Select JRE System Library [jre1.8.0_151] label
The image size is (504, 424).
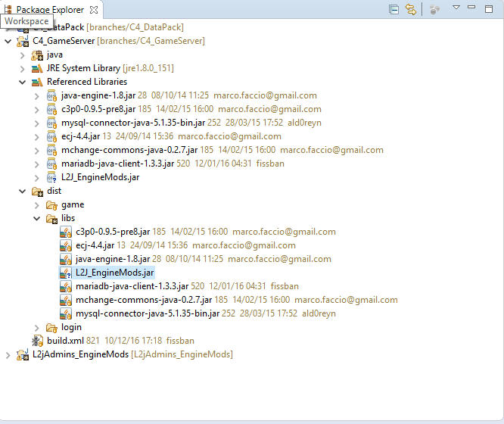110,69
